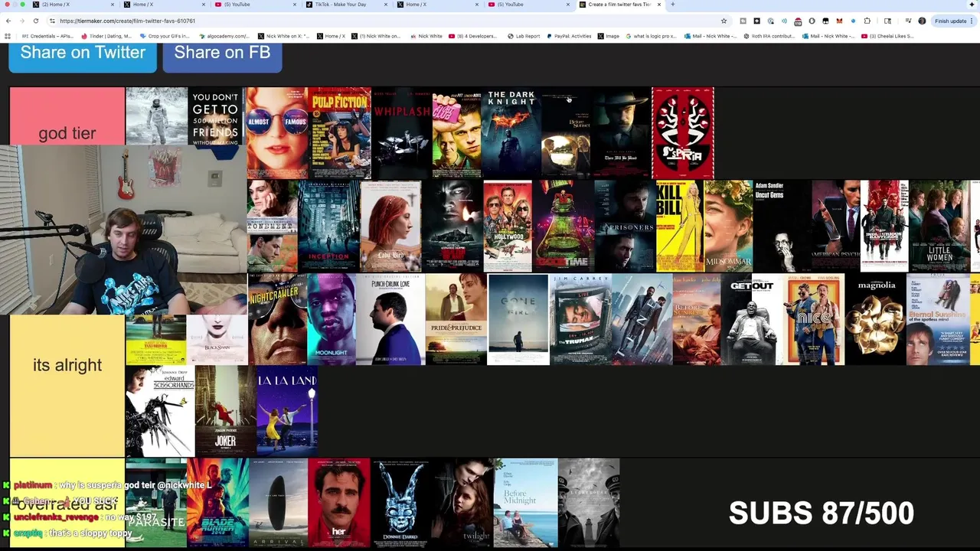Reload the page with the refresh icon
This screenshot has width=980, height=551.
pos(35,21)
